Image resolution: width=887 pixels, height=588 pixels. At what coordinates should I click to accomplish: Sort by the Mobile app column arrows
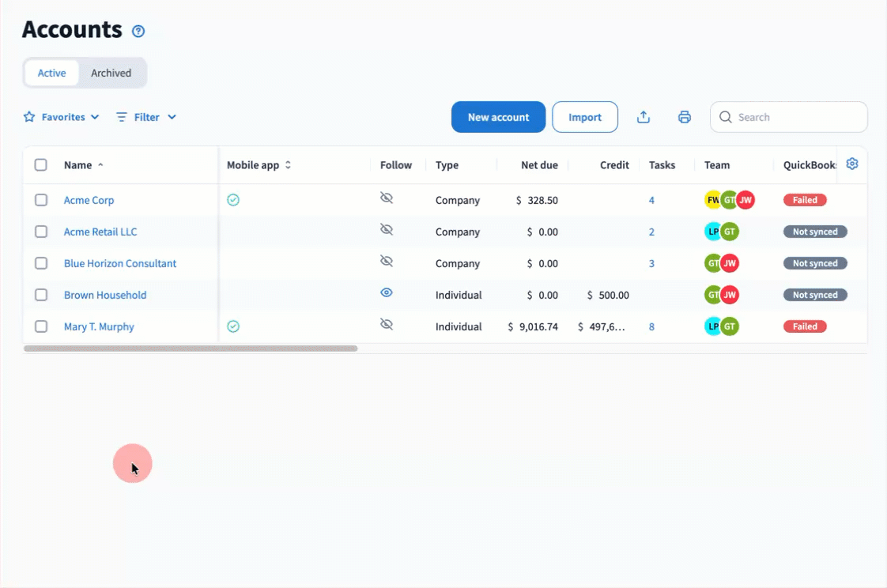288,164
